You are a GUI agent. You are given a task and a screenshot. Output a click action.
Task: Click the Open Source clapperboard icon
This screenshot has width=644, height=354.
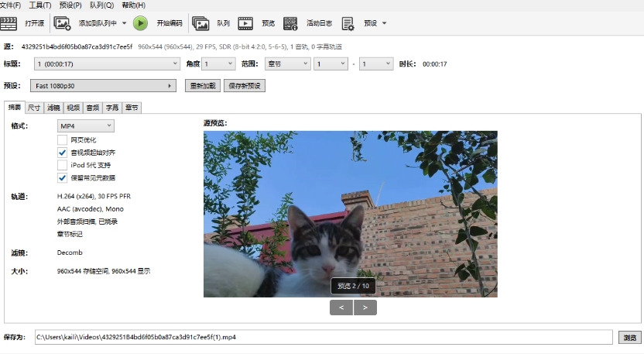click(9, 23)
